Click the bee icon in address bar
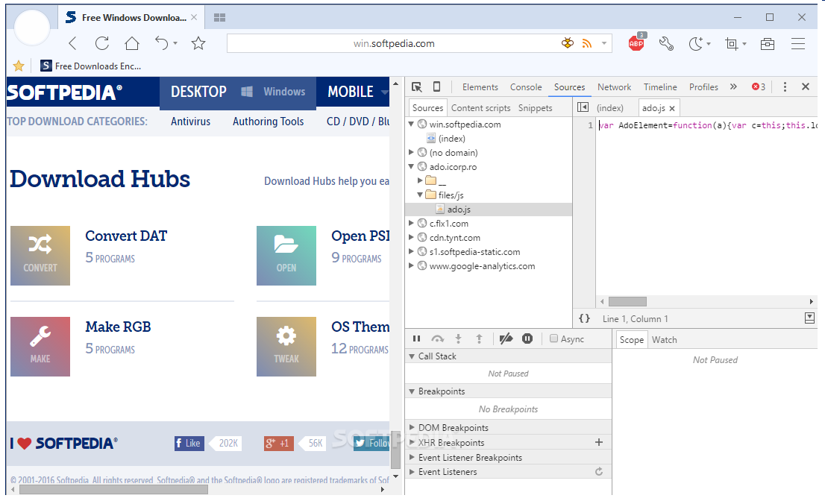The height and width of the screenshot is (504, 825). pos(568,43)
